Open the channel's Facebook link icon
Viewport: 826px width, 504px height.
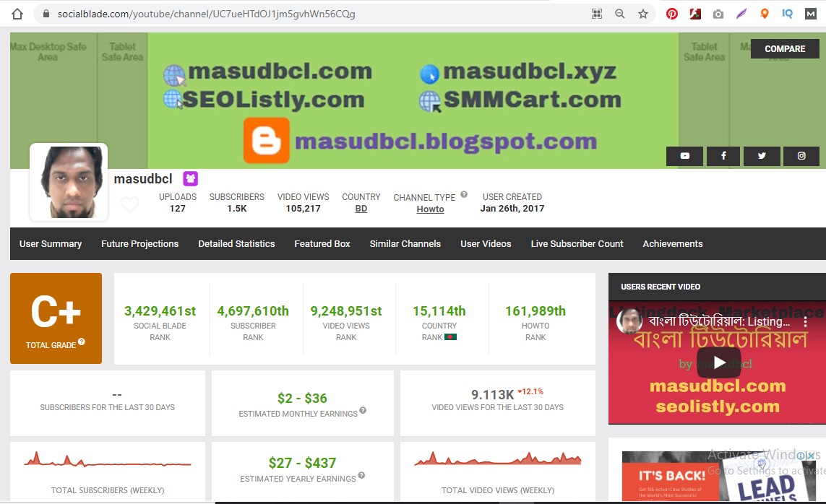coord(723,156)
